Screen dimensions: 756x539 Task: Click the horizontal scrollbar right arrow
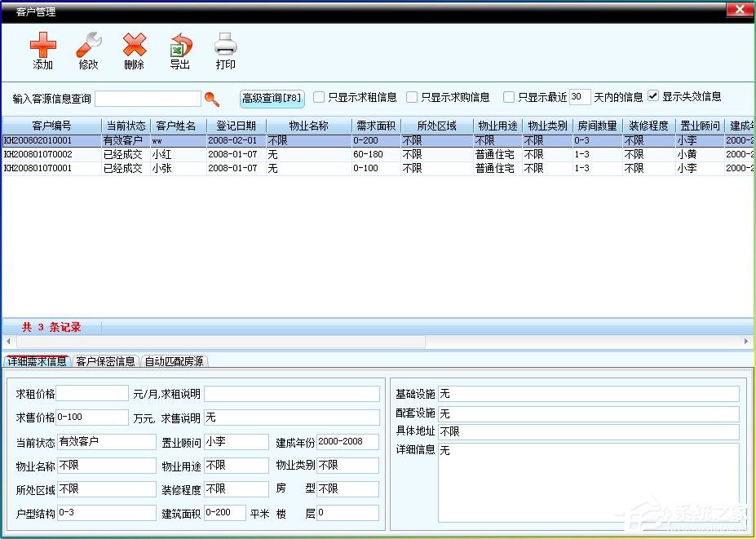pos(747,342)
